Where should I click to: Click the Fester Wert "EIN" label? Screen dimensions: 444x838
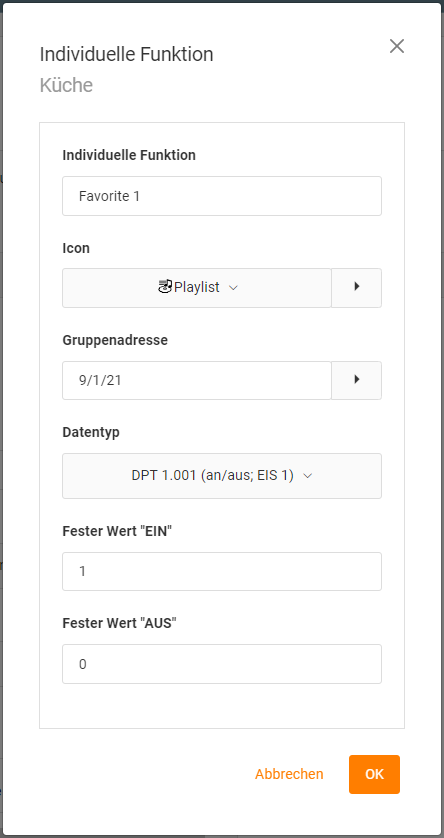coord(118,532)
